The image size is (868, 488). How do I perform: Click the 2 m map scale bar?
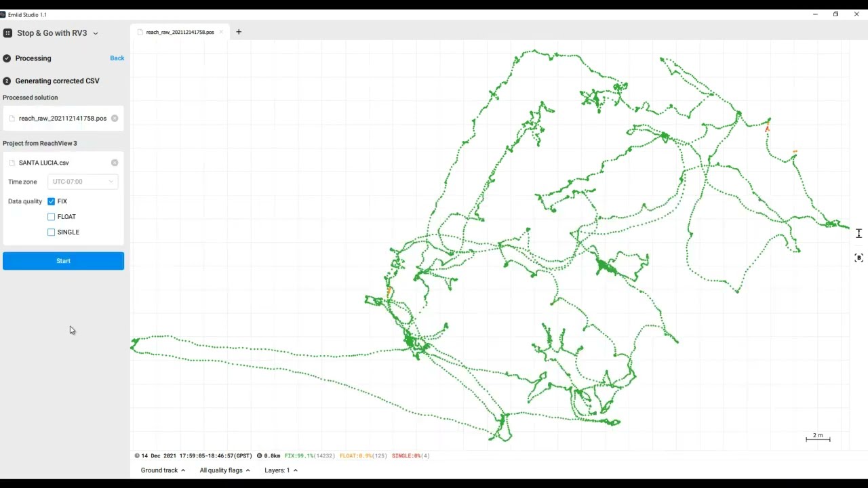point(818,437)
